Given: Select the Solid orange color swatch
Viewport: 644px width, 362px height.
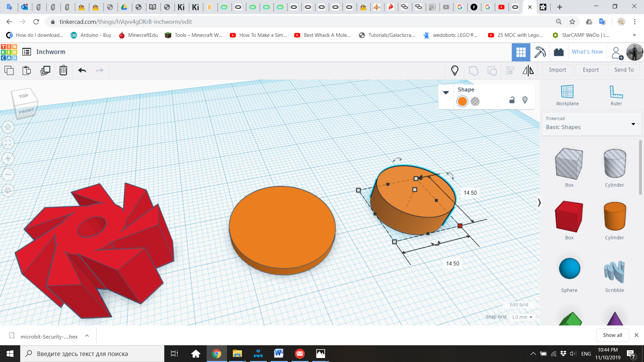Looking at the screenshot, I should [462, 101].
